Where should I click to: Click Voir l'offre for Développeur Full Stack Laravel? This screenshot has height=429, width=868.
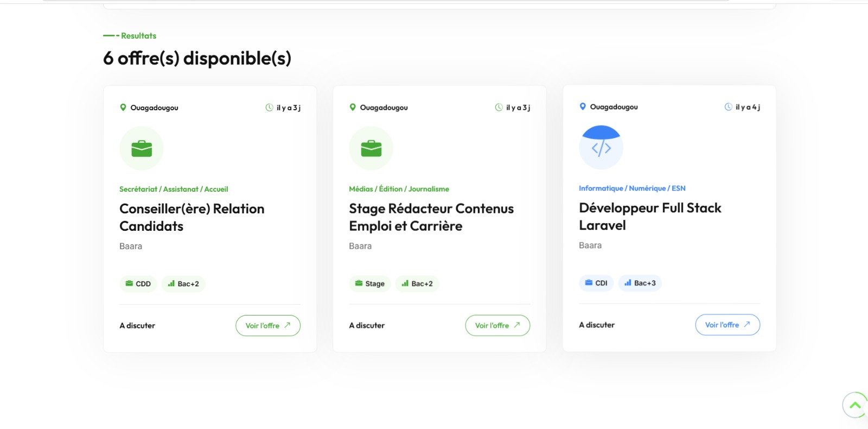[727, 325]
